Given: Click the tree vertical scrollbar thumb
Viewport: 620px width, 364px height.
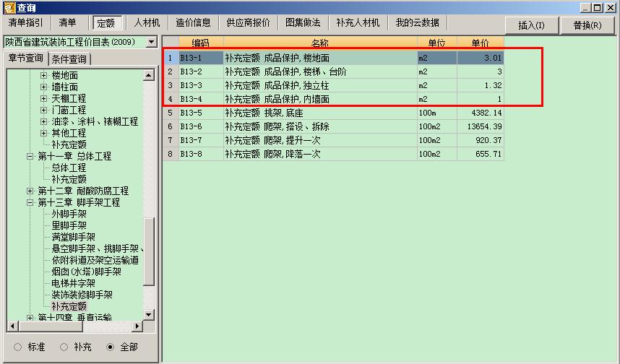Looking at the screenshot, I should tap(149, 251).
